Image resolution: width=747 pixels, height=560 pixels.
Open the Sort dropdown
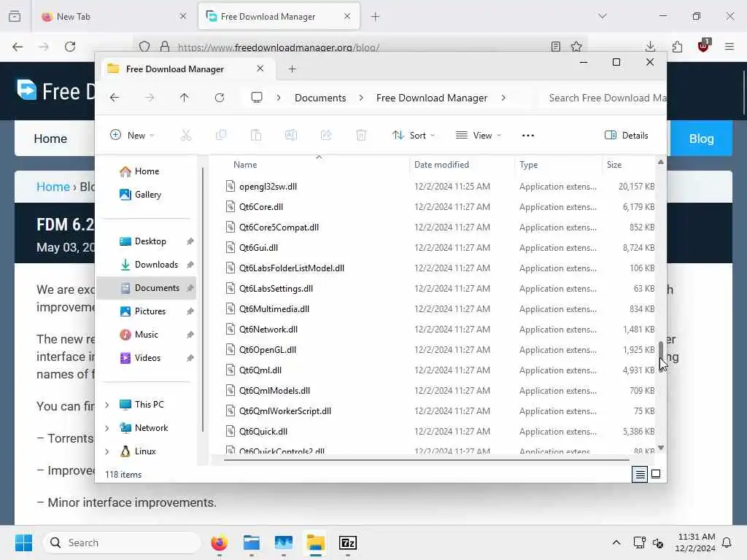pyautogui.click(x=414, y=135)
